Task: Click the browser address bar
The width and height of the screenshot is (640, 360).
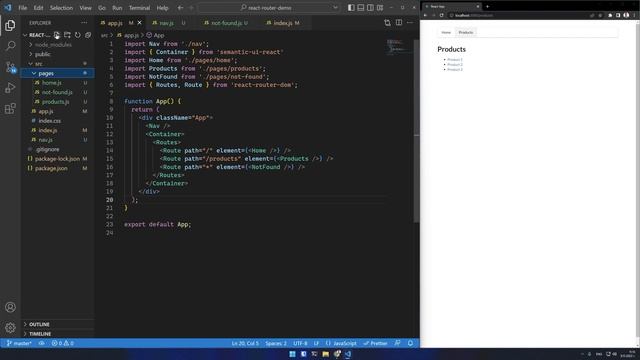Action: pyautogui.click(x=518, y=15)
